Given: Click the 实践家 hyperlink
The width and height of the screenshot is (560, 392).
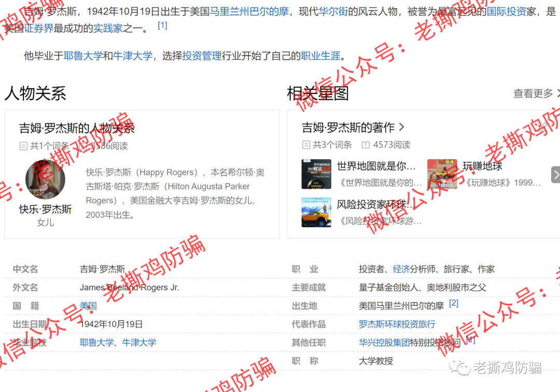Looking at the screenshot, I should coord(108,28).
